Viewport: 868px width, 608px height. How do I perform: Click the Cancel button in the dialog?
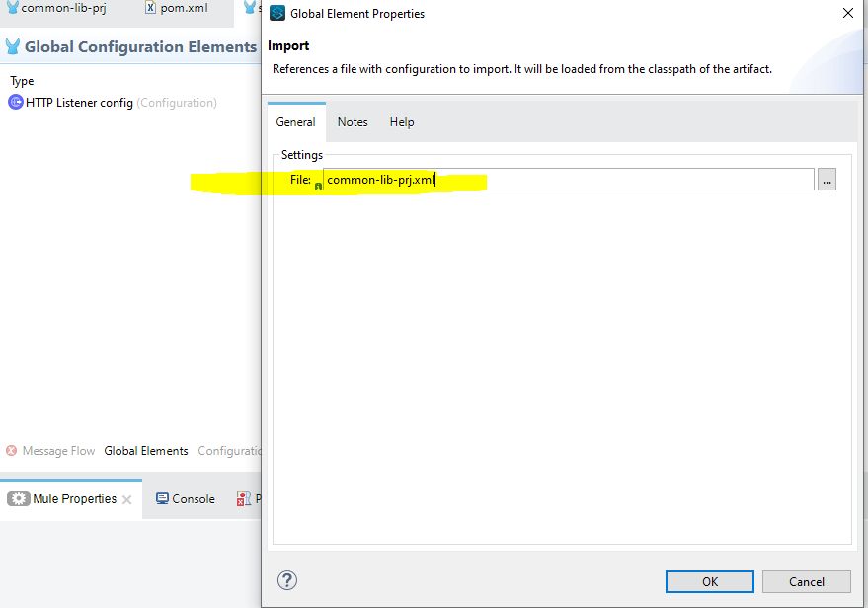coord(806,581)
